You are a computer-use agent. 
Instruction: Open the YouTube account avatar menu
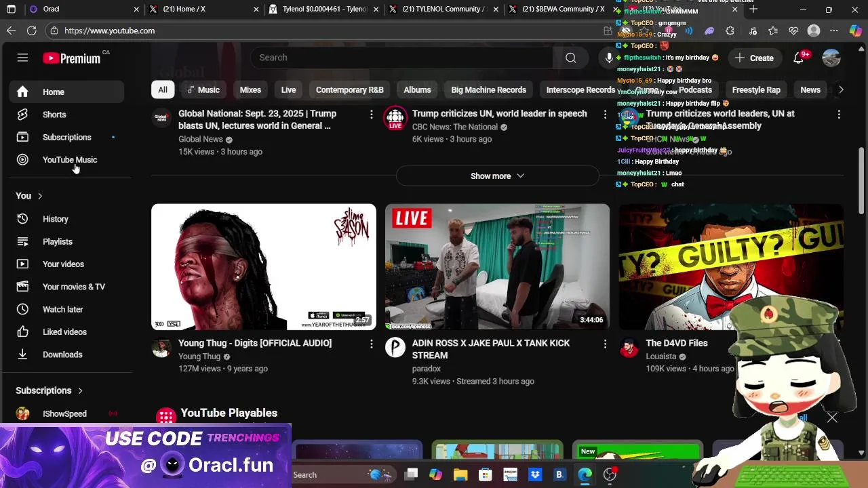[831, 58]
